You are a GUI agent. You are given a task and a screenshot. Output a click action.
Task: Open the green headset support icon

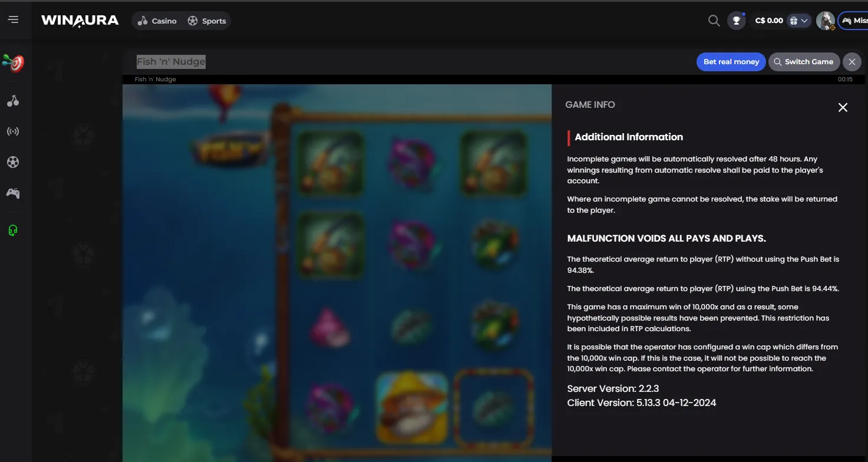tap(13, 230)
